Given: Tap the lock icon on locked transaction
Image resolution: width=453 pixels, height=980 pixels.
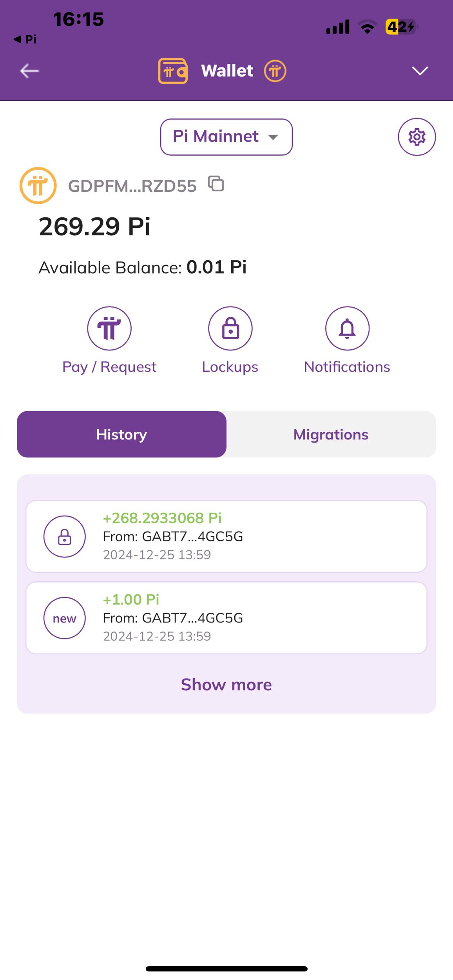Looking at the screenshot, I should (x=65, y=537).
